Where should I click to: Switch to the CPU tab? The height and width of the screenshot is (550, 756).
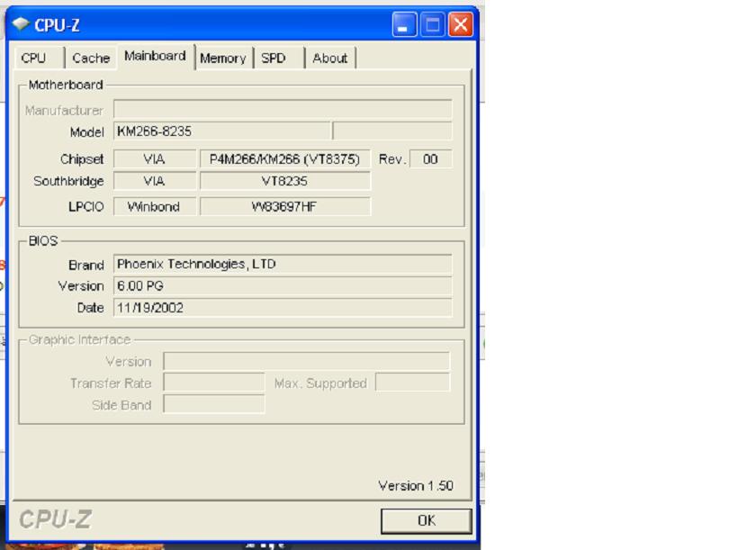[40, 59]
